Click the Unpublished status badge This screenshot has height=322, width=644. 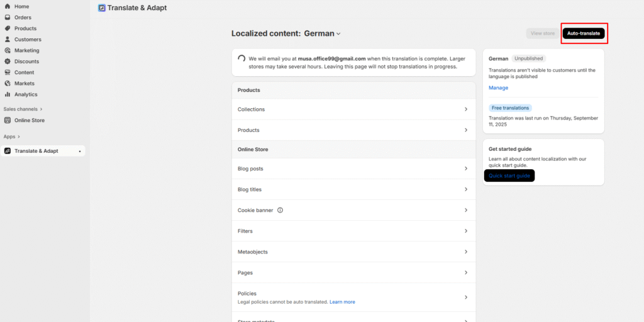528,58
